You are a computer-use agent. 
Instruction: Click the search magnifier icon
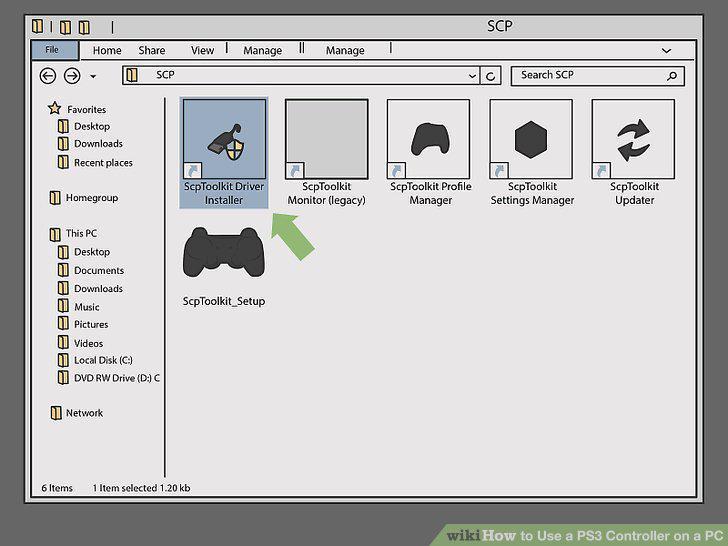click(x=672, y=76)
